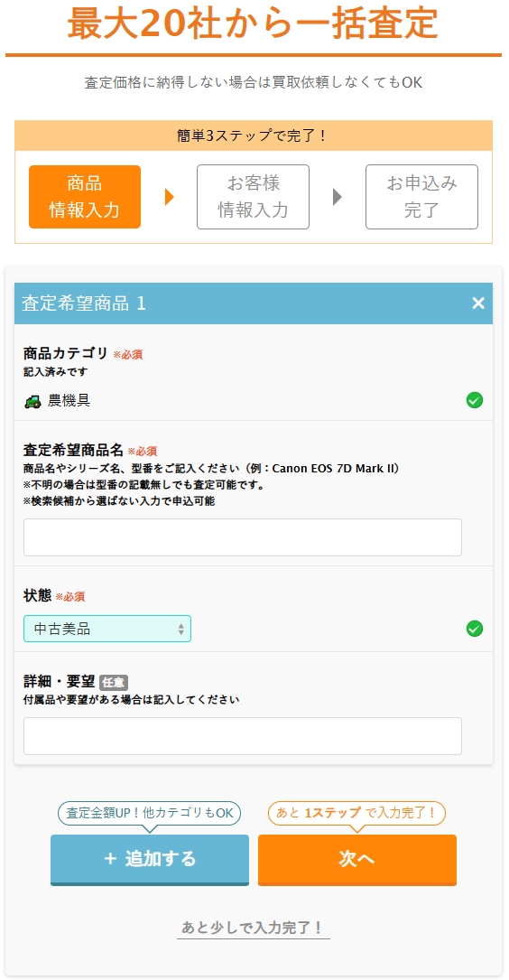The width and height of the screenshot is (509, 980).
Task: Go to the お客様情報入力 step tab
Action: pyautogui.click(x=253, y=197)
